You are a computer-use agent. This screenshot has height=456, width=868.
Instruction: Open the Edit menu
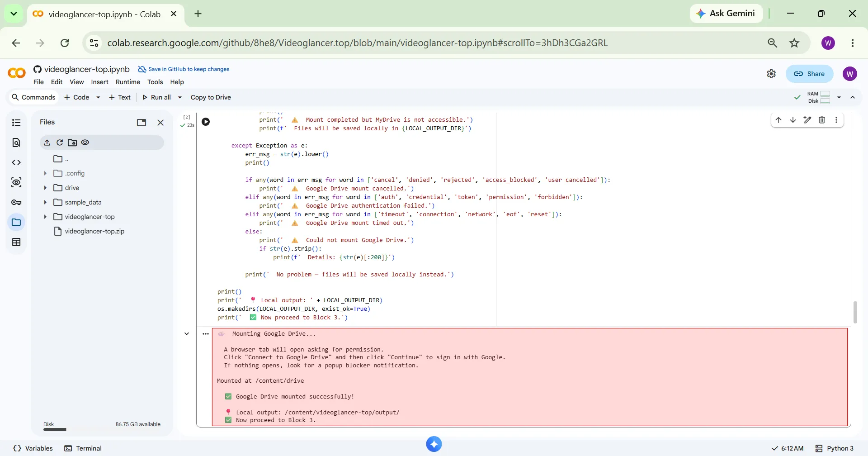pos(57,82)
